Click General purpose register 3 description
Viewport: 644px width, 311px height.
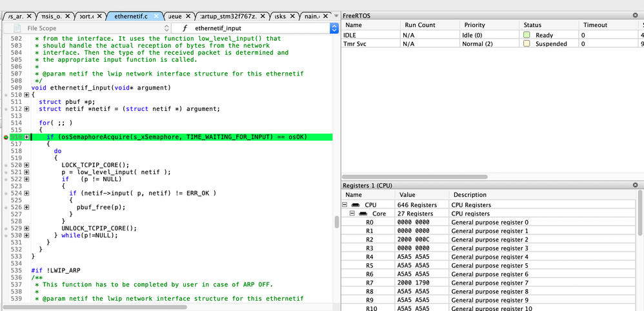click(x=490, y=248)
